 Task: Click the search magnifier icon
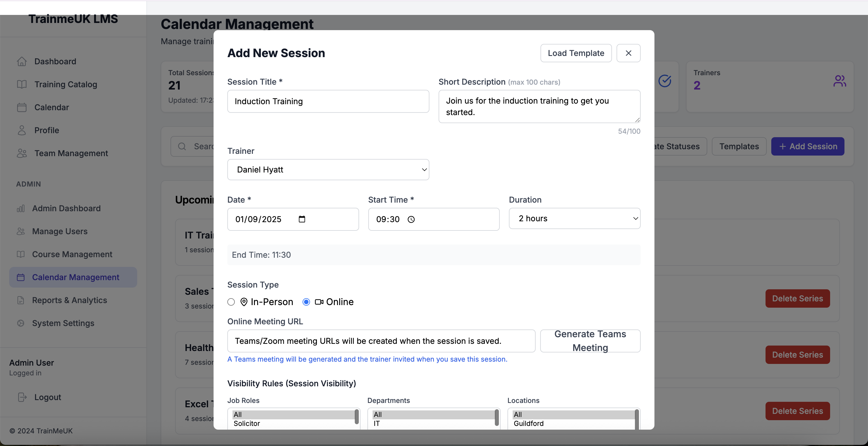point(182,146)
